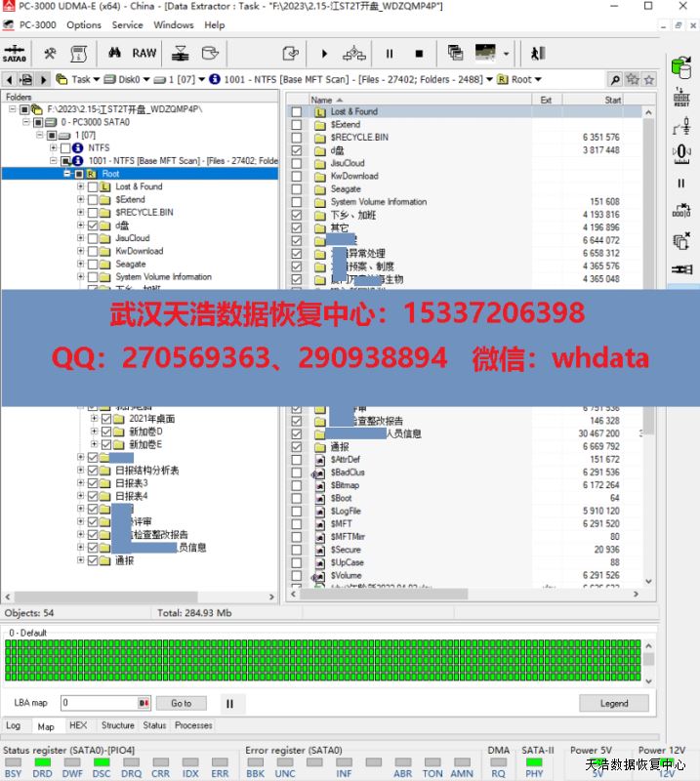Screen dimensions: 700x781
Task: Open the RAW recovery tool
Action: [x=144, y=54]
